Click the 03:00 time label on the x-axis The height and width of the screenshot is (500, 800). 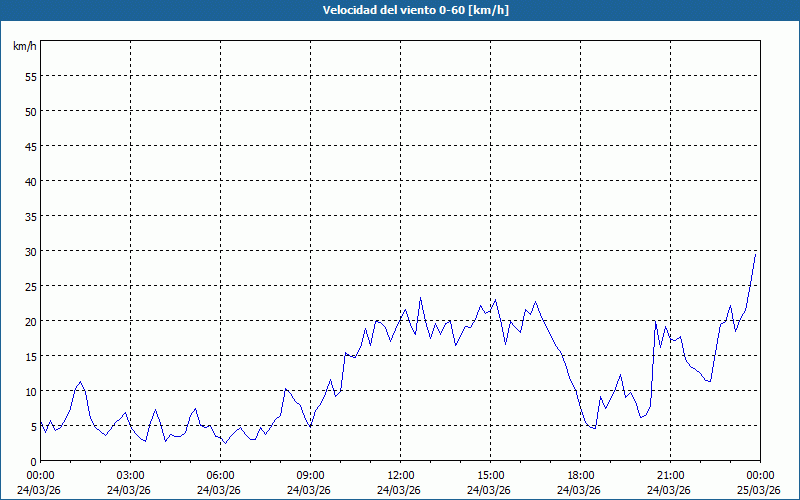pos(130,475)
